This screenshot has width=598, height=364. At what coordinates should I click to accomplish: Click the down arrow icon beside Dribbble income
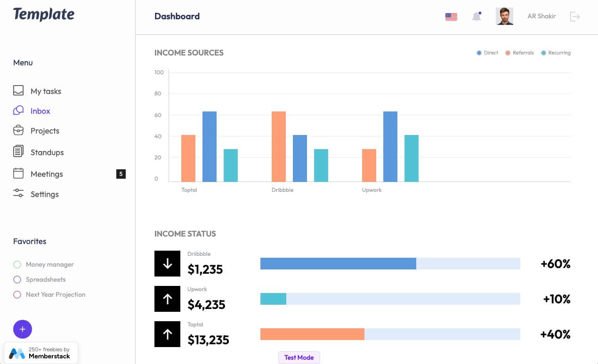[x=167, y=264]
